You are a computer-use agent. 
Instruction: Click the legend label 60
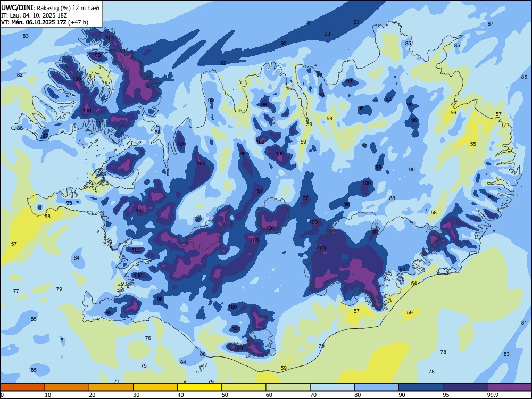[x=269, y=395]
